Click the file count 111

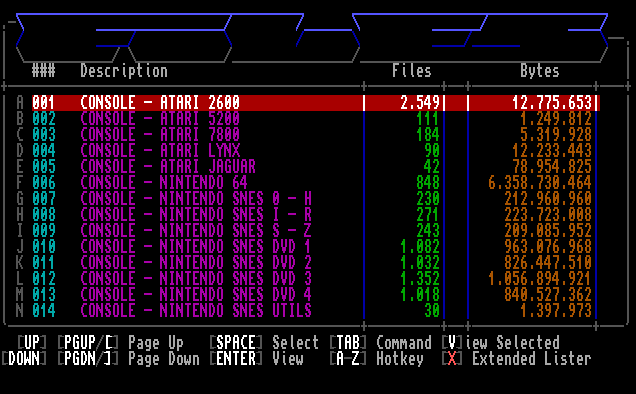pos(428,118)
